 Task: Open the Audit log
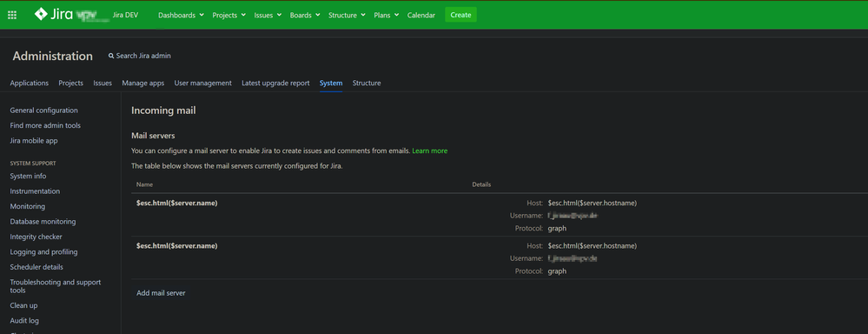click(24, 321)
